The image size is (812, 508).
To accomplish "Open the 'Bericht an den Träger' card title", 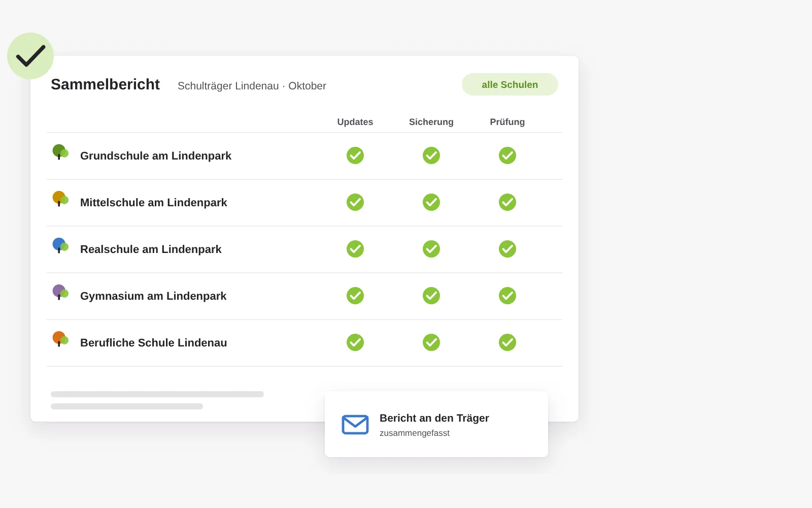I will [x=434, y=418].
